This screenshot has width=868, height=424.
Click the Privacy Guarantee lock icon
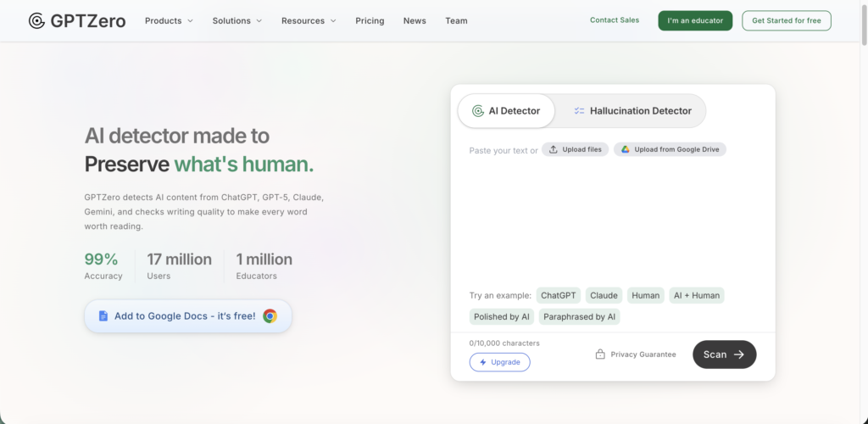pyautogui.click(x=600, y=354)
